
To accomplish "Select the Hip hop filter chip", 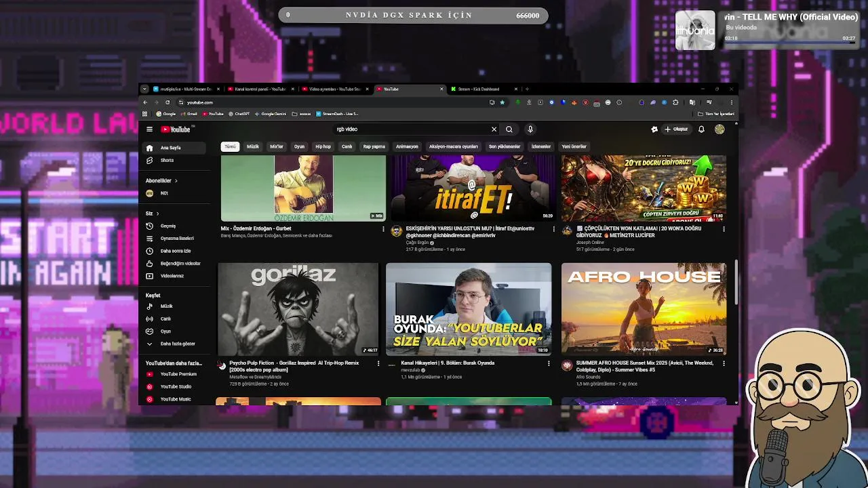I will click(323, 146).
